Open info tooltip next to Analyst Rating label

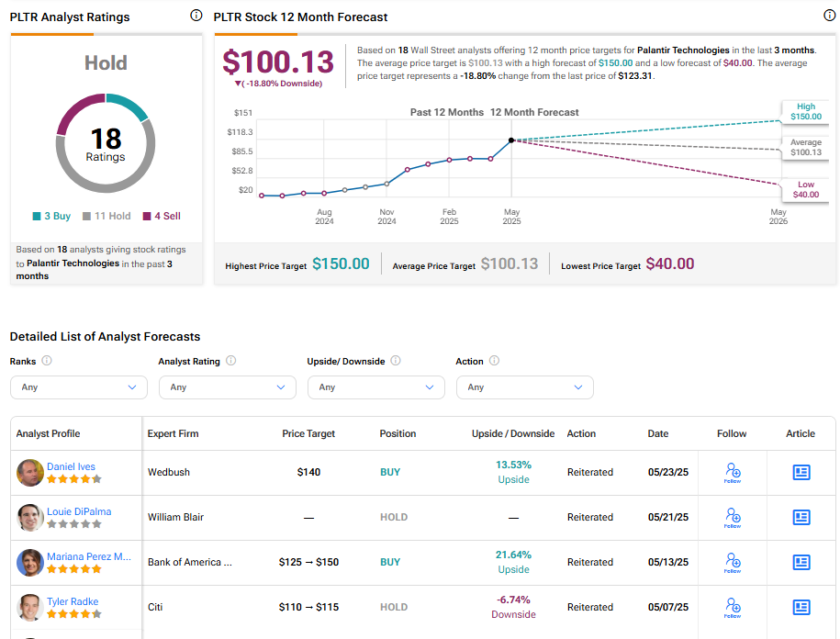pos(231,361)
